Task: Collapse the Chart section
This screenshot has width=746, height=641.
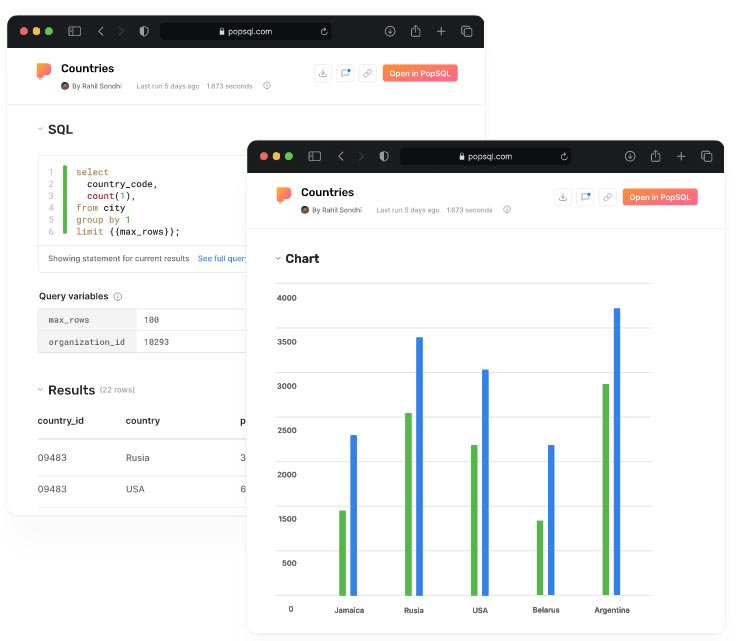Action: 278,258
